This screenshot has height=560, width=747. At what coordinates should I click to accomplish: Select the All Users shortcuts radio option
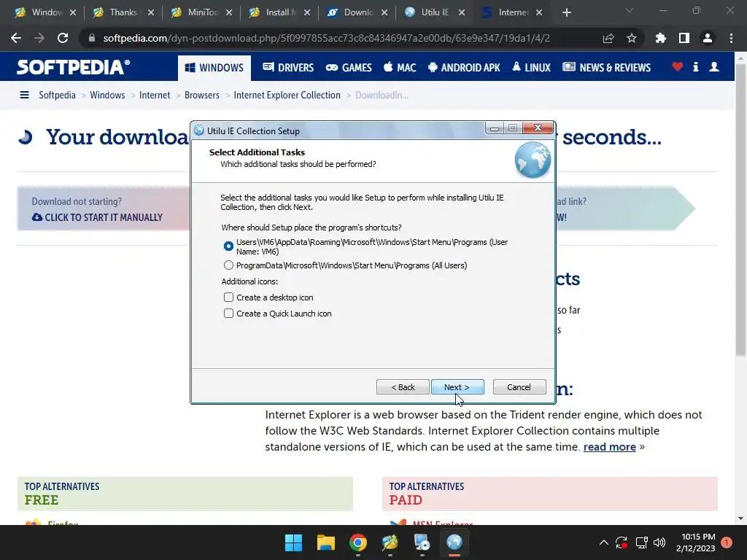(x=228, y=265)
